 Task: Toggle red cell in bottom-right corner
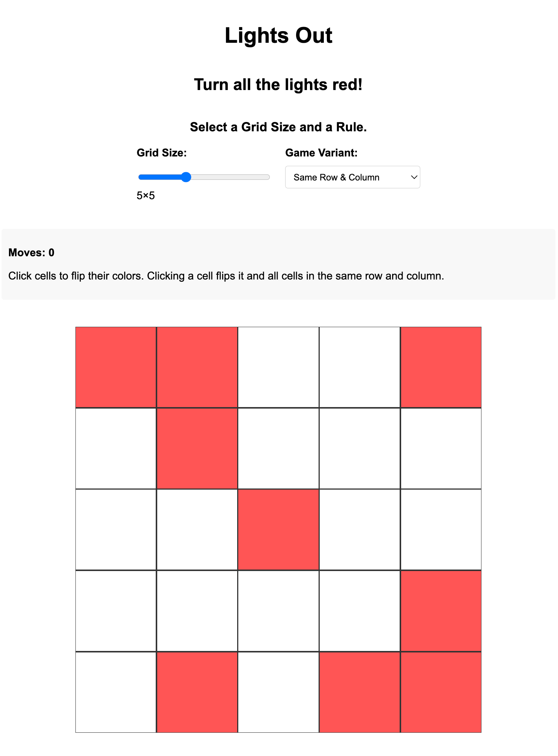pyautogui.click(x=441, y=692)
